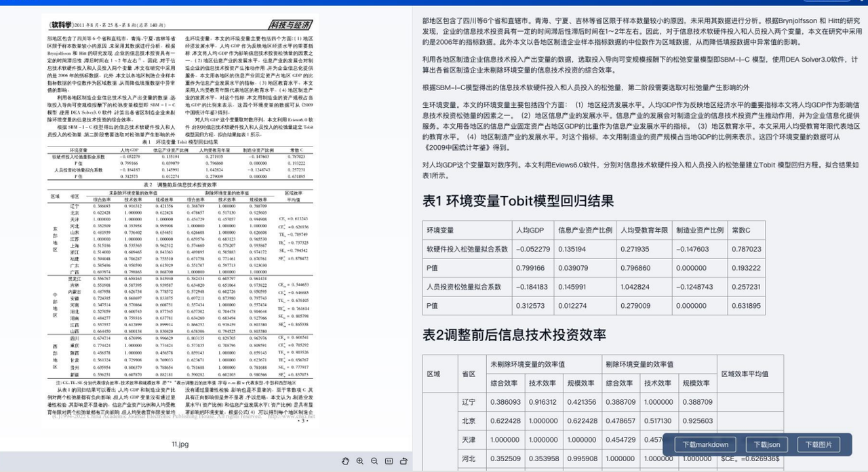868x472 pixels.
Task: Click the 下载json button
Action: [x=767, y=445]
